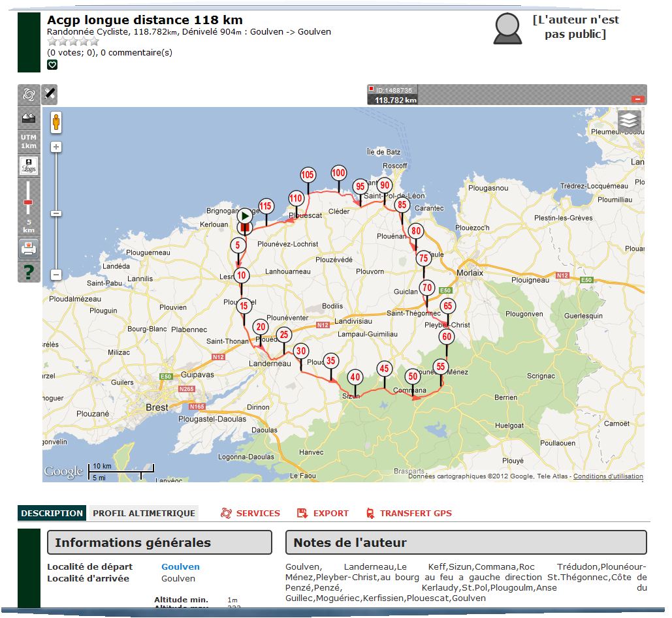This screenshot has height=618, width=672.
Task: Click the kilometer 95 marker
Action: point(360,186)
